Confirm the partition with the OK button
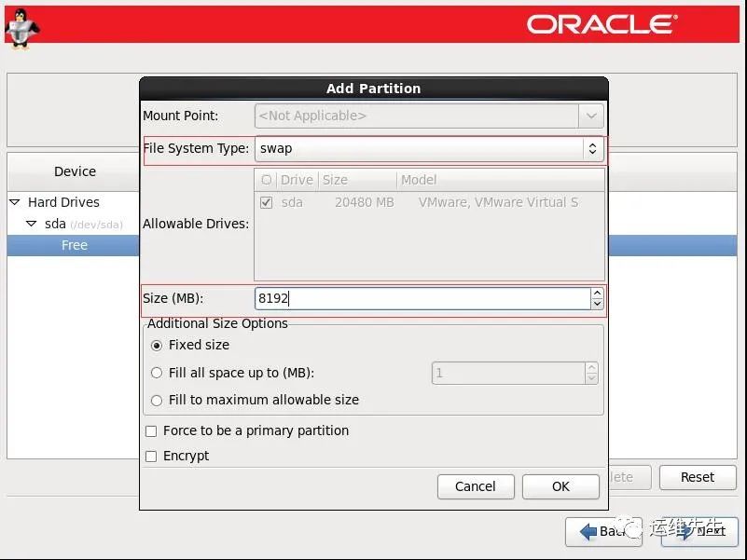Image resolution: width=747 pixels, height=560 pixels. coord(560,486)
